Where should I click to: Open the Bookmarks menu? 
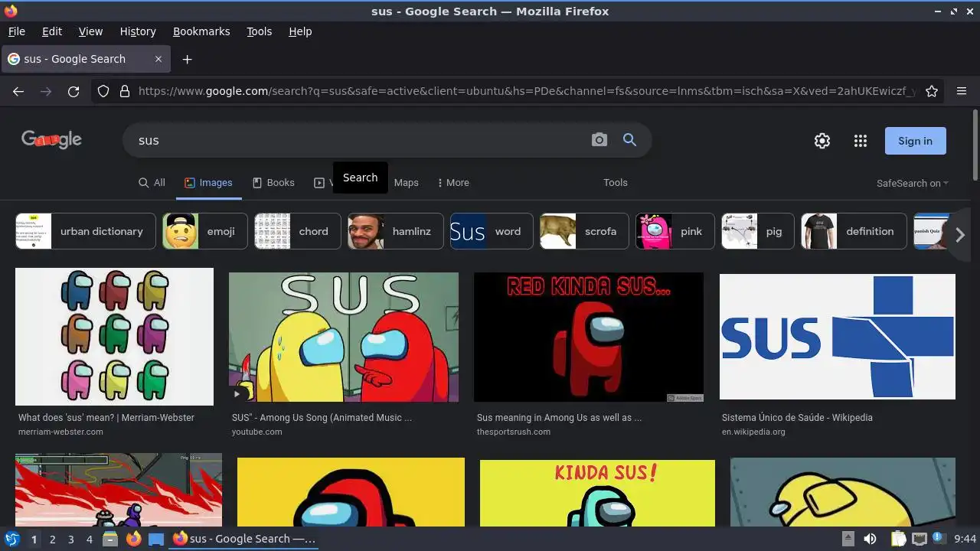point(201,31)
